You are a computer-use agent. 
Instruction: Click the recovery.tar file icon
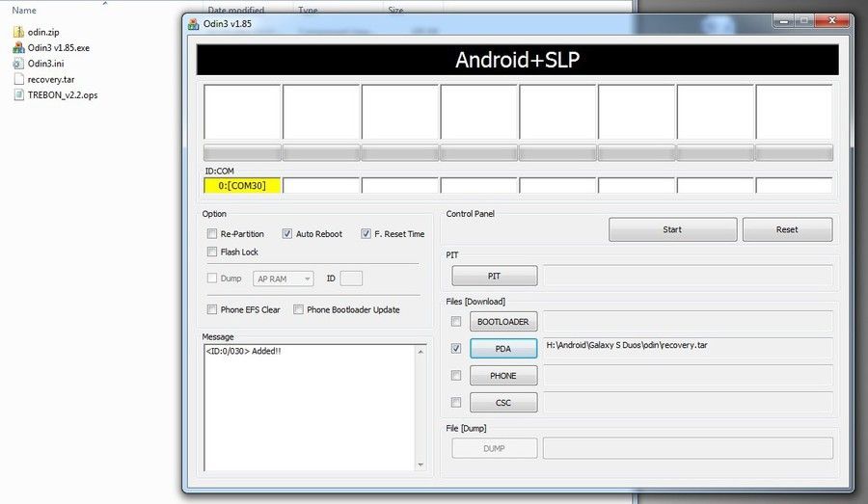[18, 79]
